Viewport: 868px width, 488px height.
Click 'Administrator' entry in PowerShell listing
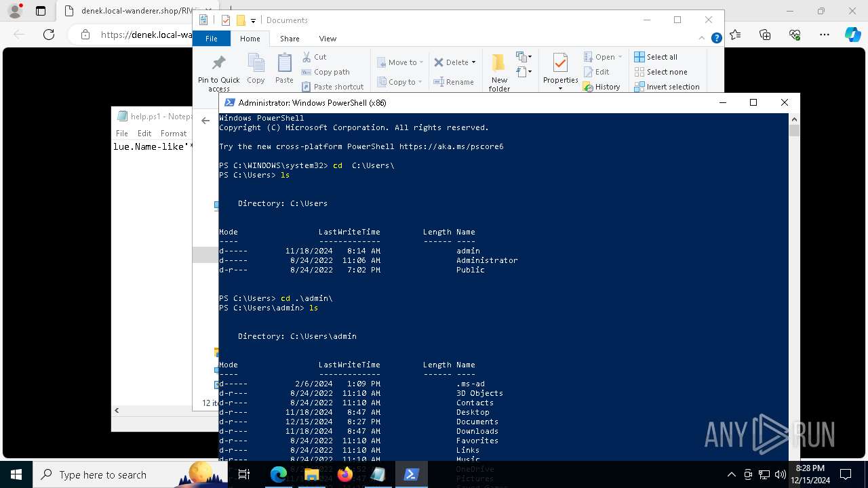pyautogui.click(x=487, y=260)
